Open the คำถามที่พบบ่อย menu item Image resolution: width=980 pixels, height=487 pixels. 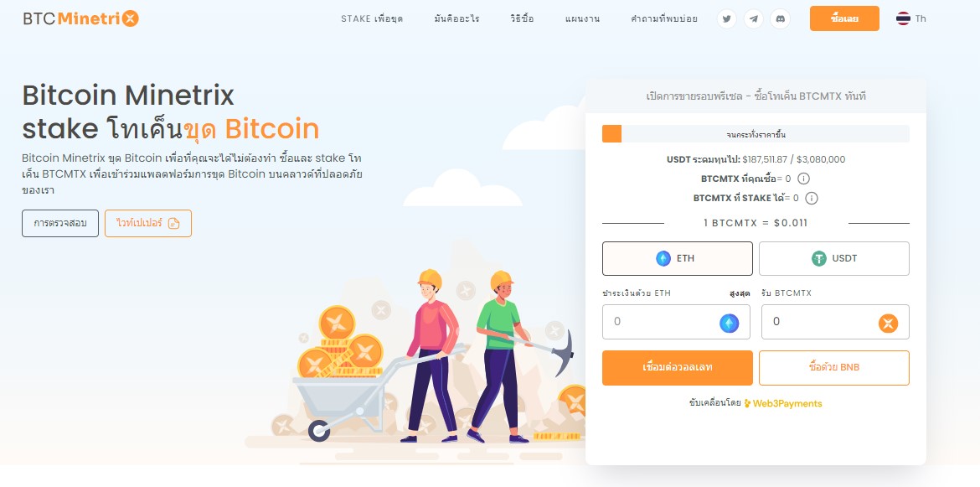click(x=663, y=18)
